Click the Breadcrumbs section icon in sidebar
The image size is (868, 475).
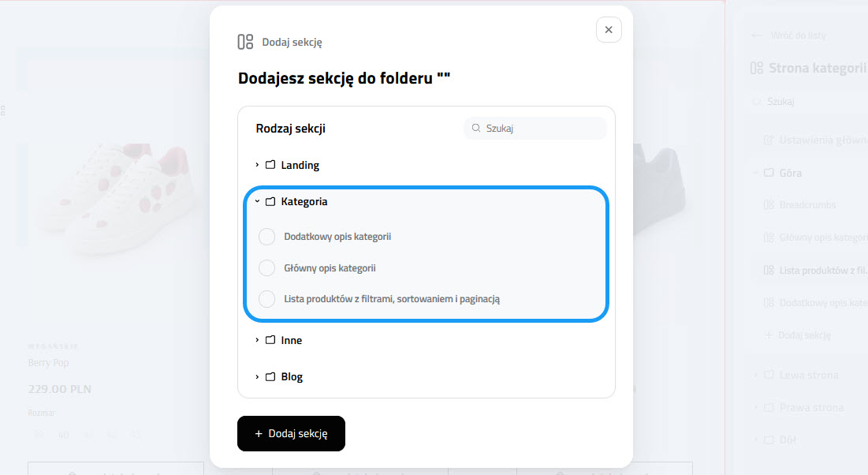pyautogui.click(x=769, y=205)
